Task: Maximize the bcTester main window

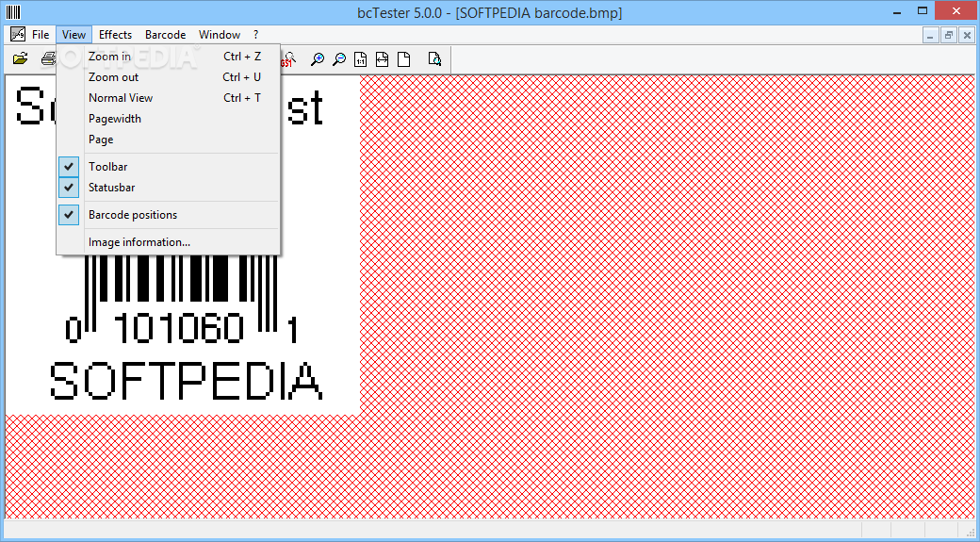Action: (923, 11)
